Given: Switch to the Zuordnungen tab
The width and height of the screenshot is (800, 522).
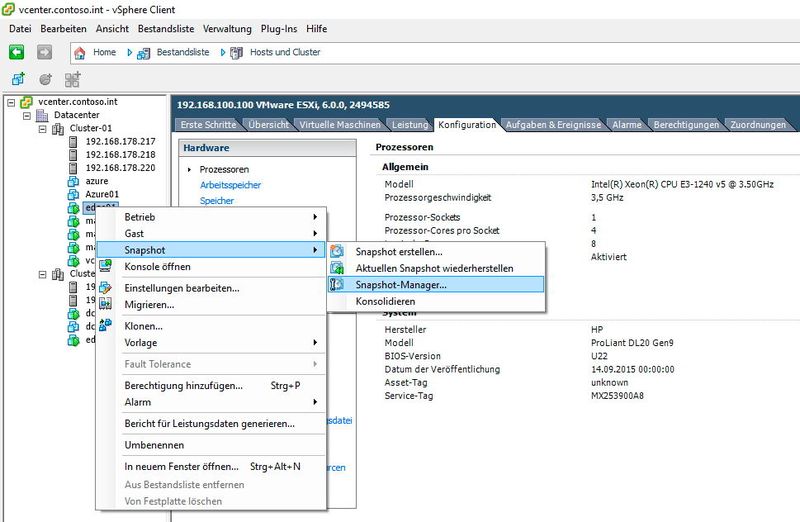Looking at the screenshot, I should (x=758, y=125).
